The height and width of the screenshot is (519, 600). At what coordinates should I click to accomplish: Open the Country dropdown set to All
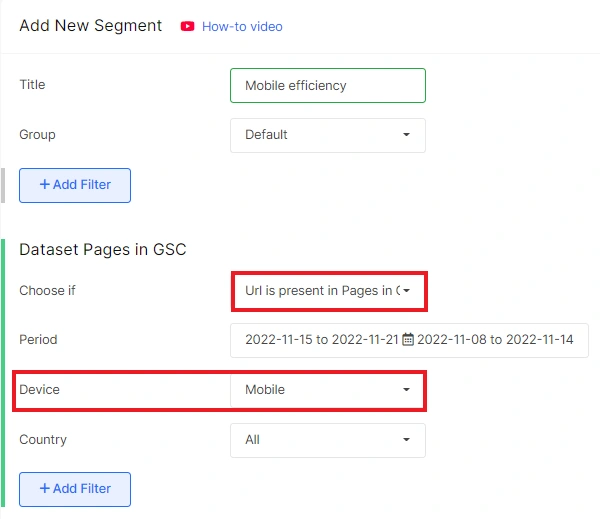tap(328, 440)
